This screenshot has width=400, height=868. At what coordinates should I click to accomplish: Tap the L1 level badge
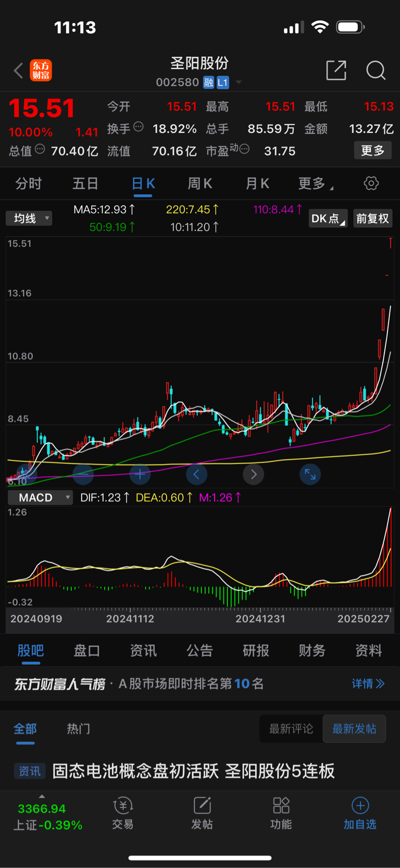click(223, 82)
